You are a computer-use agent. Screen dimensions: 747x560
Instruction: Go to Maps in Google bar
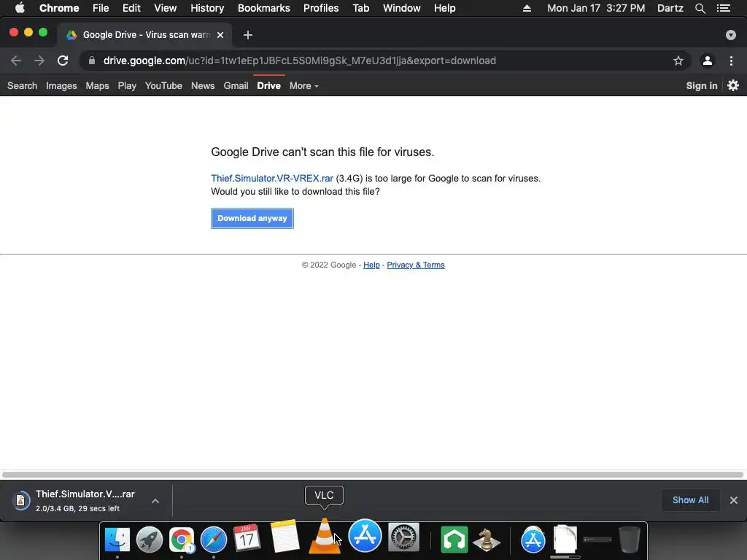[x=97, y=86]
